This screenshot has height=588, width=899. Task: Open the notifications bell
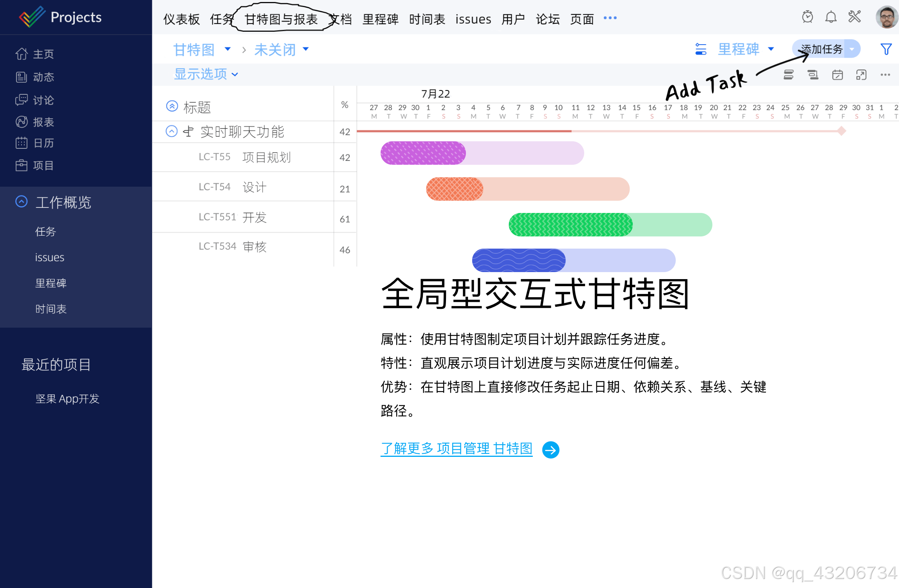(x=830, y=17)
